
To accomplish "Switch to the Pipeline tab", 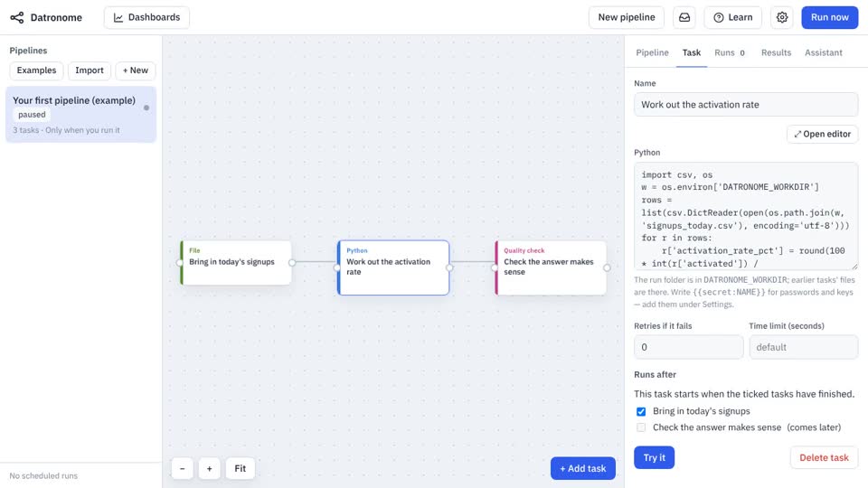I will (652, 52).
